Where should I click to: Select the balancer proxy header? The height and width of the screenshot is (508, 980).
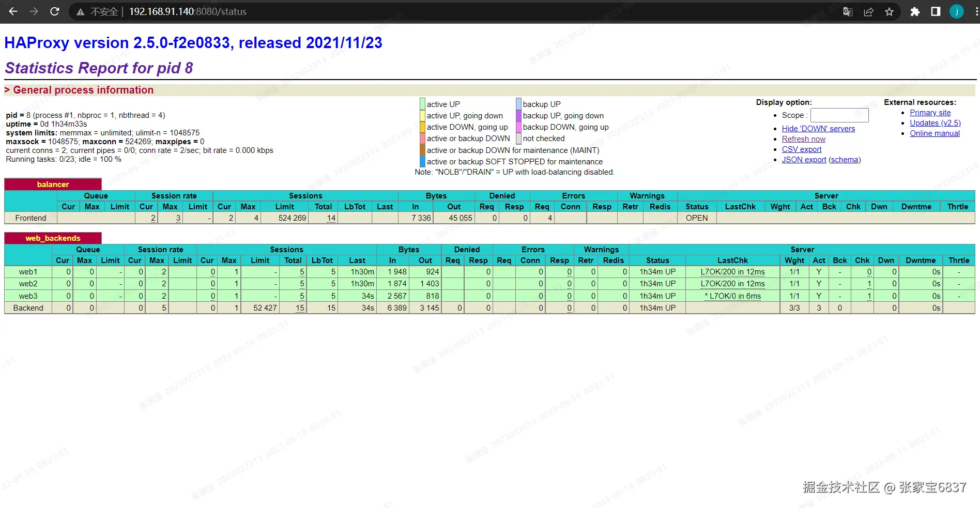53,184
